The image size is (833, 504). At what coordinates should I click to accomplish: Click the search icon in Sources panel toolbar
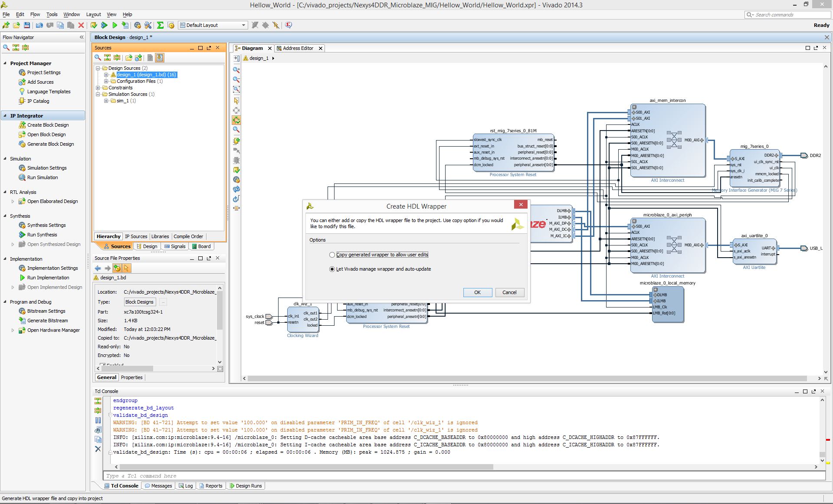coord(98,58)
